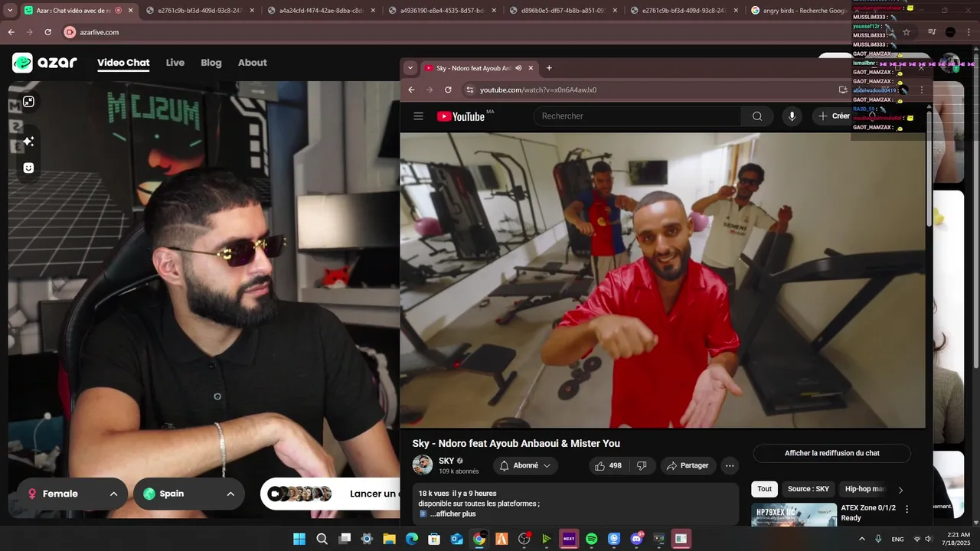The height and width of the screenshot is (551, 980).
Task: Reload the YouTube page
Action: (448, 90)
